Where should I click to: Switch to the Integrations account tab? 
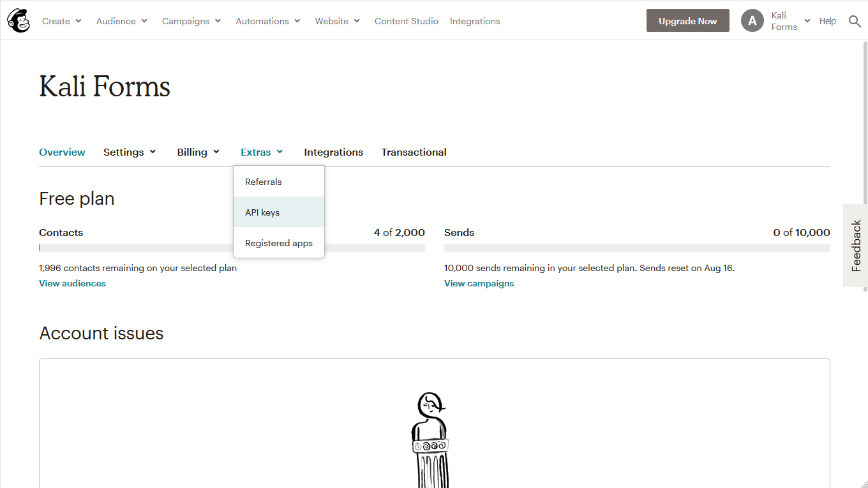coord(333,152)
